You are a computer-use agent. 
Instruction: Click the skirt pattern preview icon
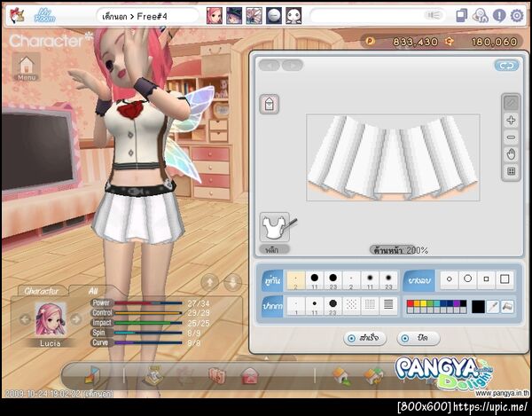(x=270, y=104)
